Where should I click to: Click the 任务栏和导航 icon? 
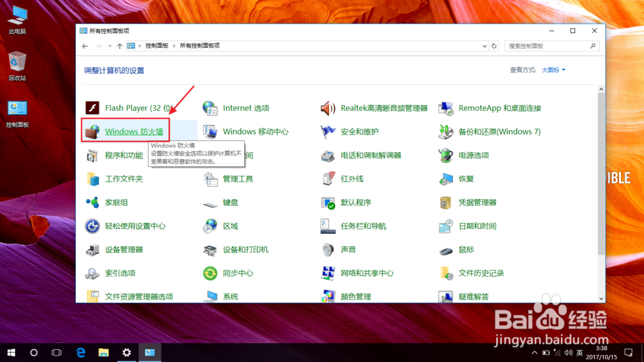[328, 226]
